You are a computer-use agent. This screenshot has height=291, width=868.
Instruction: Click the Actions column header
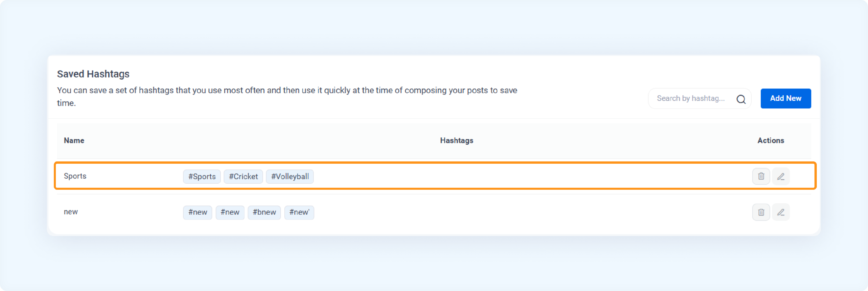tap(770, 141)
